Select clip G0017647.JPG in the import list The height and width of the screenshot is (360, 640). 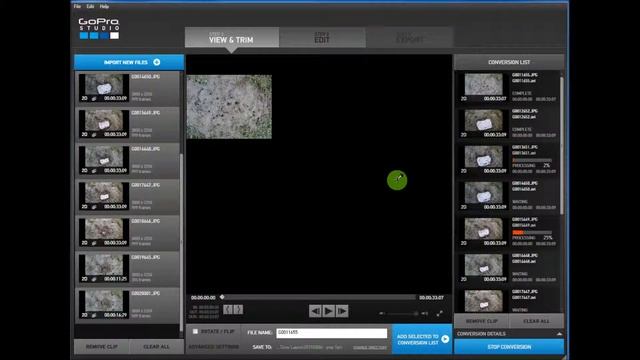pos(127,197)
